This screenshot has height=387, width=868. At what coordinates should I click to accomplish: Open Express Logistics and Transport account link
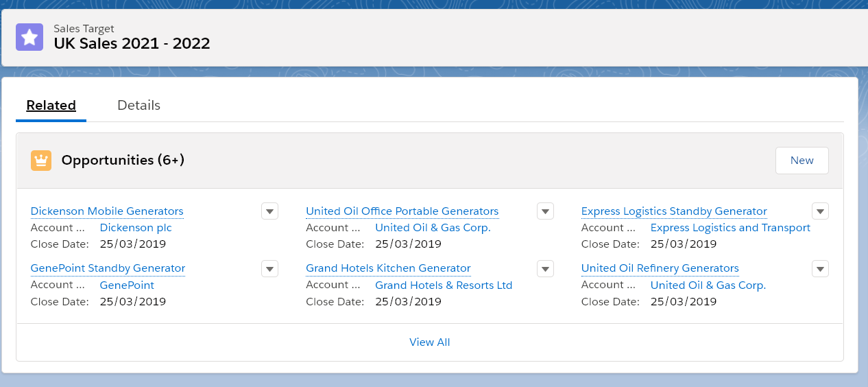coord(730,228)
